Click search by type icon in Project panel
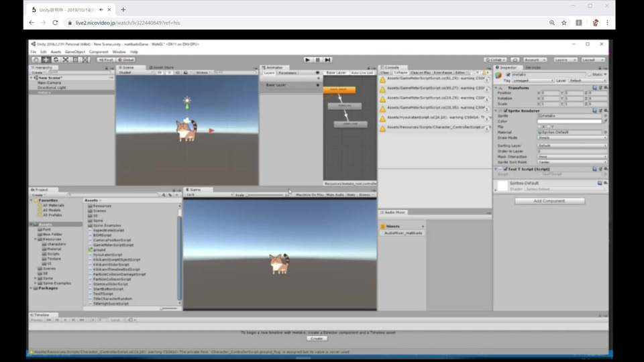The height and width of the screenshot is (362, 644). tap(164, 195)
